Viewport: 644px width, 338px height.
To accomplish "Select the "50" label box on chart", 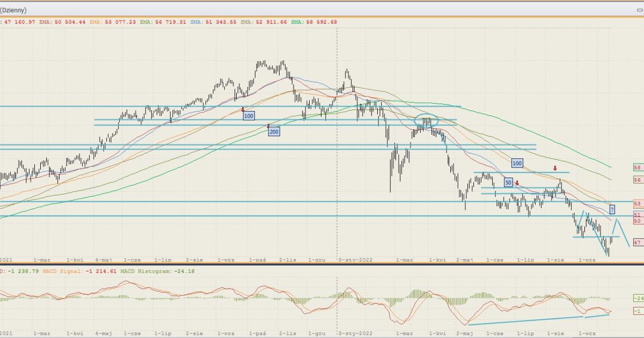I will click(x=508, y=182).
